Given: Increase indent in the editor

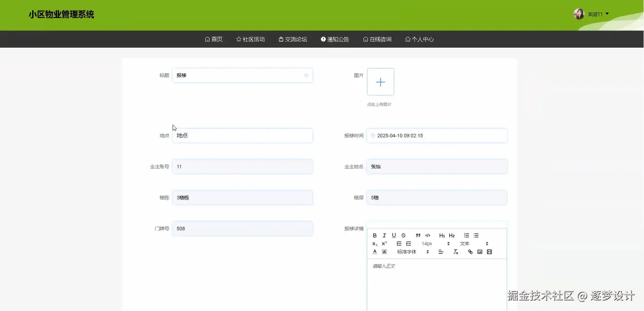Looking at the screenshot, I should (x=409, y=244).
